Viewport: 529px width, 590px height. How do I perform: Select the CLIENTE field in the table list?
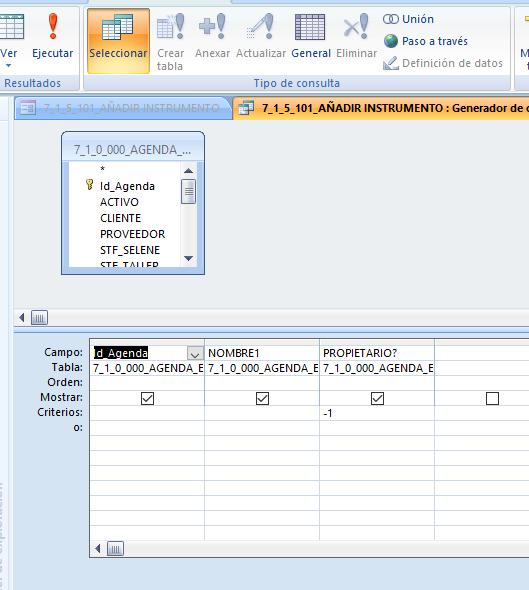[120, 218]
